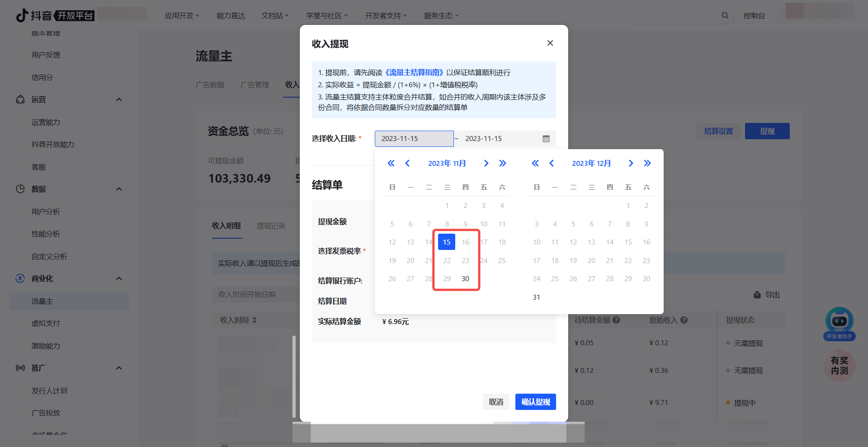Screen dimensions: 868x447
Task: Open 控制台 in the header
Action: click(x=755, y=15)
